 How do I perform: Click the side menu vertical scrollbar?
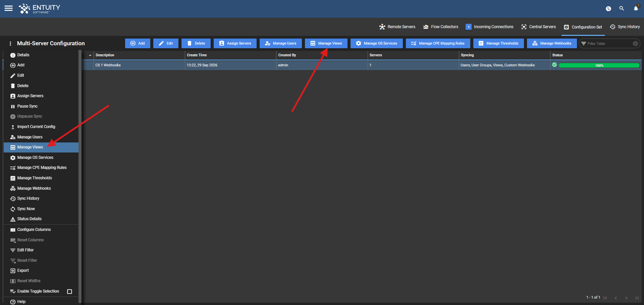tap(80, 177)
